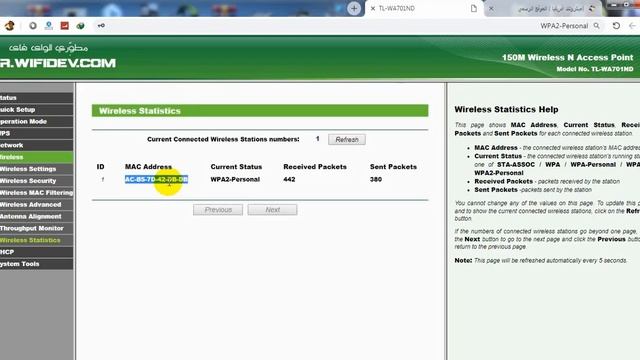Image resolution: width=640 pixels, height=360 pixels.
Task: Click the magnifier search icon in address bar
Action: pos(596,26)
